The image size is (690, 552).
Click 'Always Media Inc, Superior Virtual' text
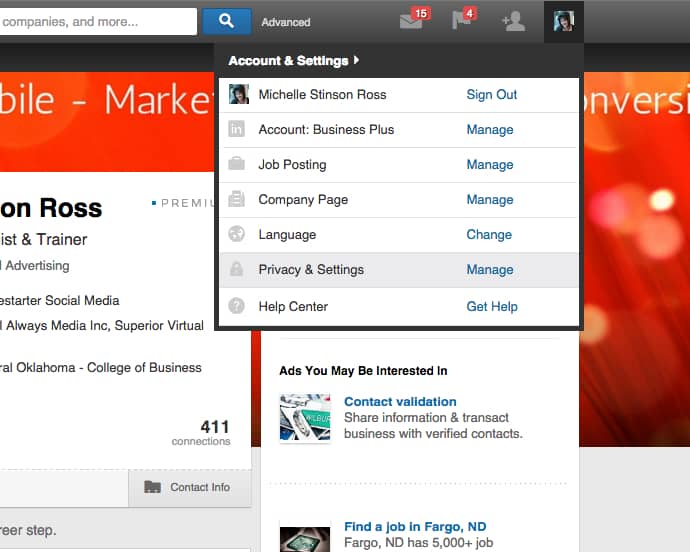point(105,325)
